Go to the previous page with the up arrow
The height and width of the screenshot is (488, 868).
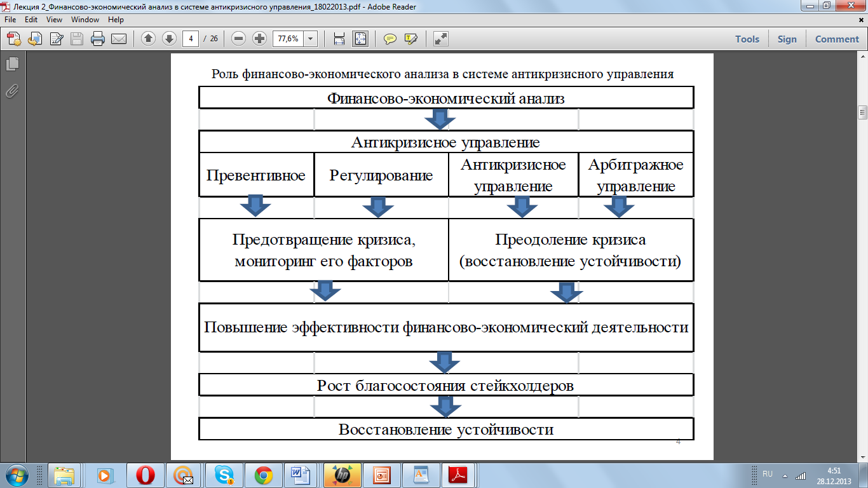148,39
